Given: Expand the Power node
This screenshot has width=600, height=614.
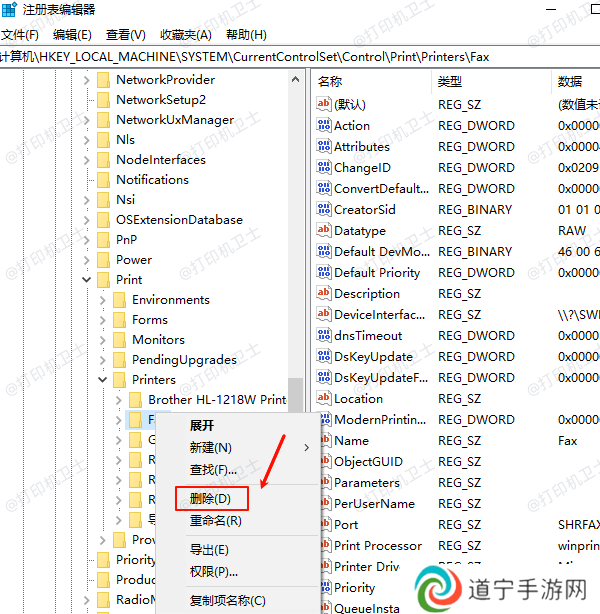Looking at the screenshot, I should (x=87, y=260).
